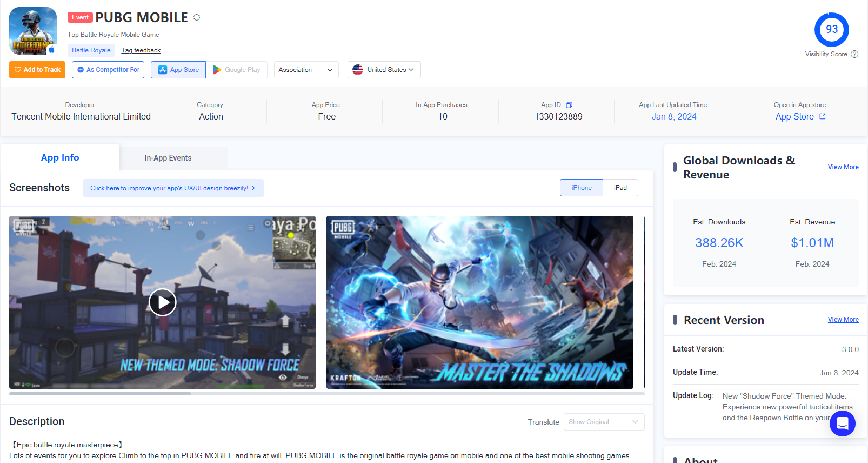The image size is (868, 463).
Task: Click the Jan 8, 2024 last updated link
Action: point(674,116)
